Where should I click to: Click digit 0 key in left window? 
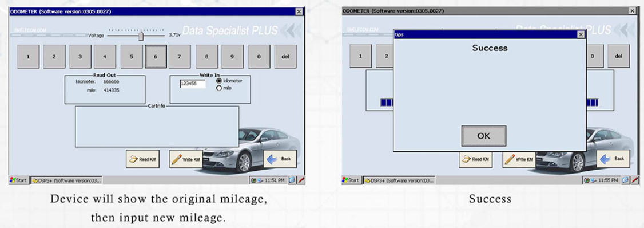pos(259,56)
